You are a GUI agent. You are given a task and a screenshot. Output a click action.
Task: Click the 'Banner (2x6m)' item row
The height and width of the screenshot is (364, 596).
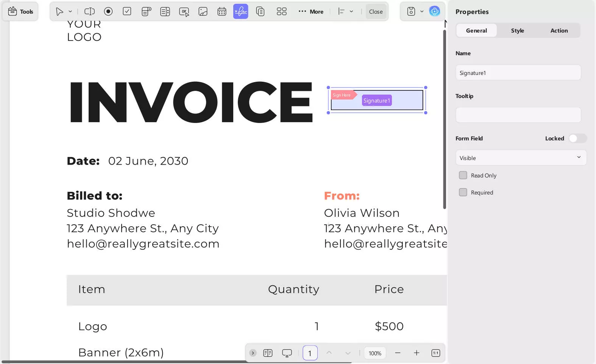click(121, 353)
